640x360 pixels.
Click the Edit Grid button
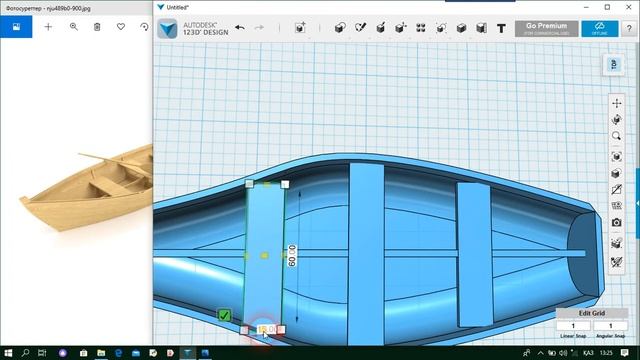click(x=592, y=313)
